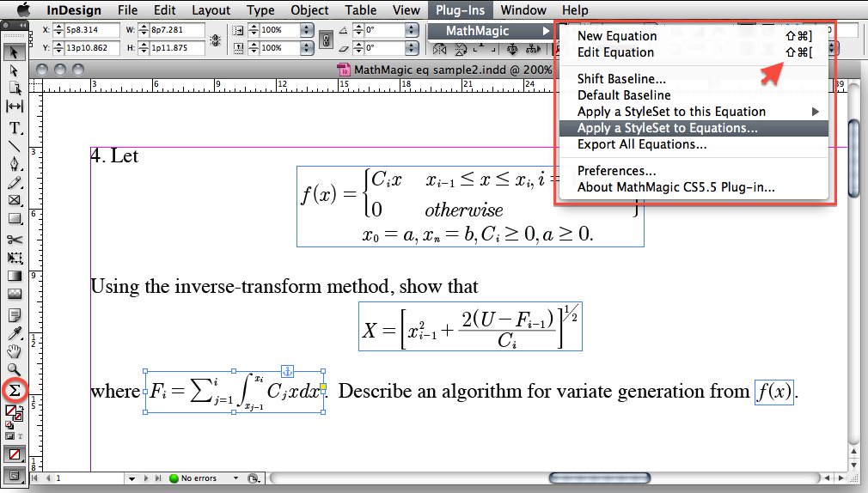The image size is (868, 493).
Task: Select the Direct Selection tool (white arrow)
Action: (x=15, y=70)
